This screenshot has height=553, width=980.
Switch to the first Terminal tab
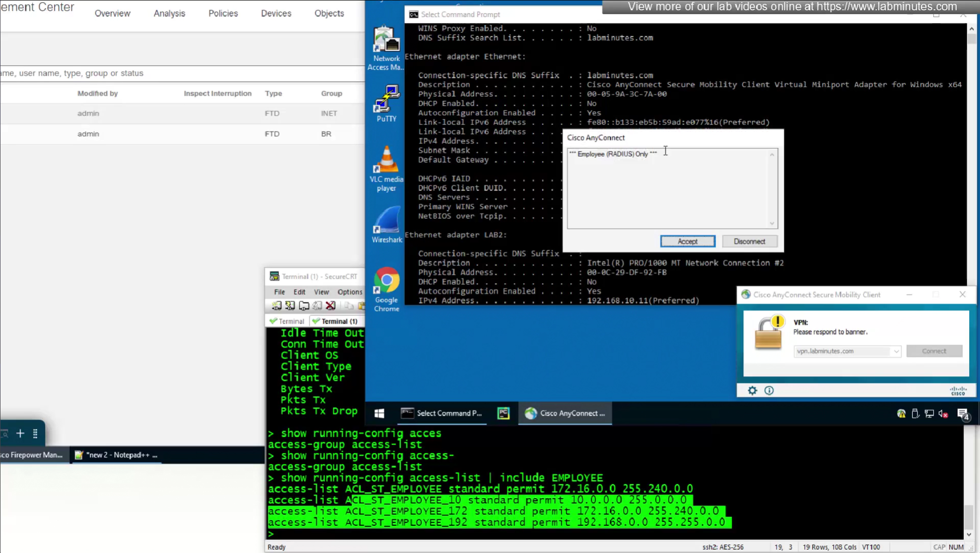click(x=287, y=321)
